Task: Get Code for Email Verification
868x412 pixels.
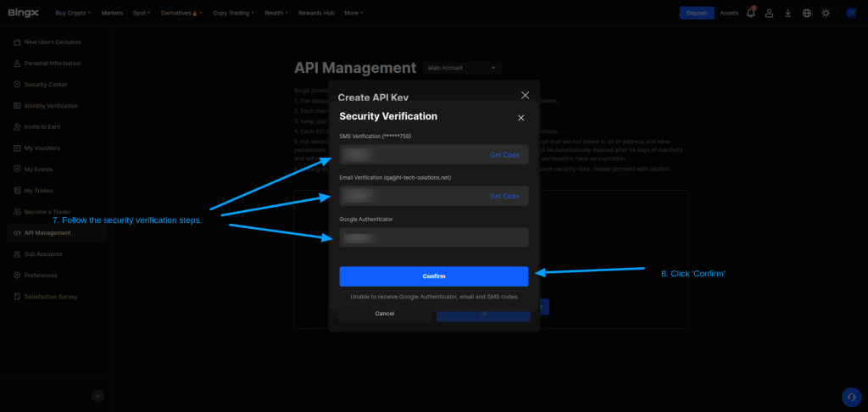Action: [504, 196]
